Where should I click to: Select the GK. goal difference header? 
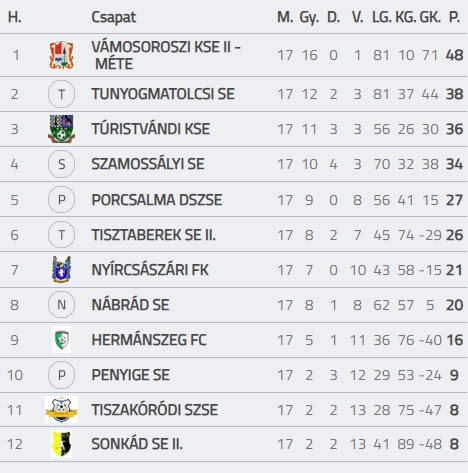click(430, 17)
